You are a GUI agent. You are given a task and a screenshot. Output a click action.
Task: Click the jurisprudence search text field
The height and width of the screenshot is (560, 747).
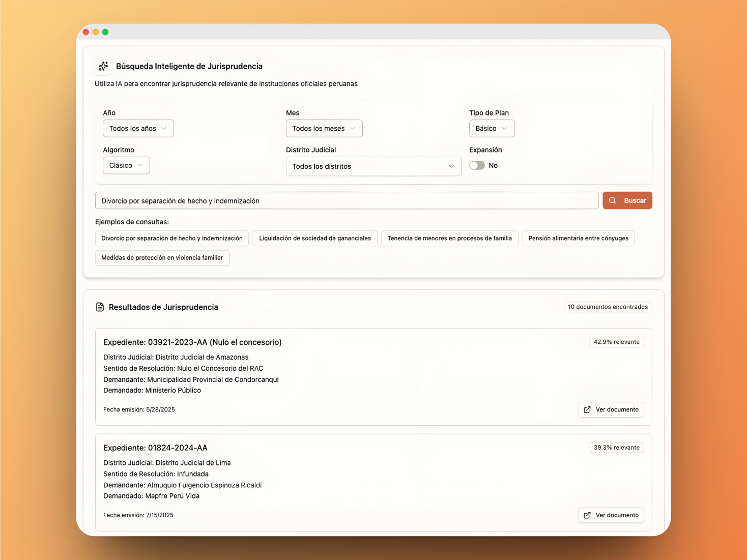pyautogui.click(x=346, y=201)
